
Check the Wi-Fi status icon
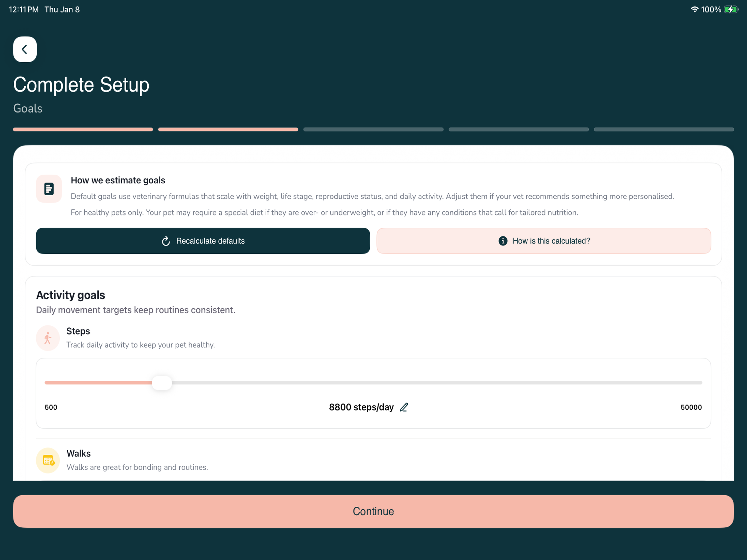tap(694, 10)
